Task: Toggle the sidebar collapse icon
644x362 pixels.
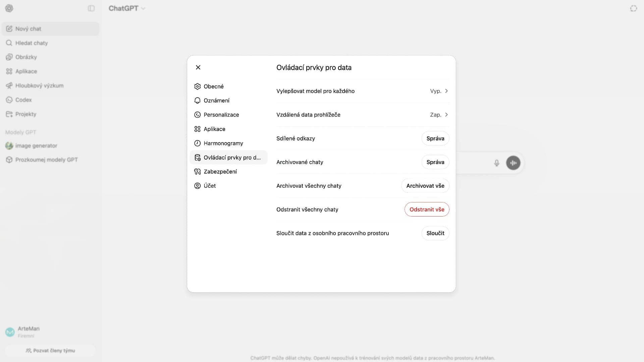Action: click(x=91, y=8)
